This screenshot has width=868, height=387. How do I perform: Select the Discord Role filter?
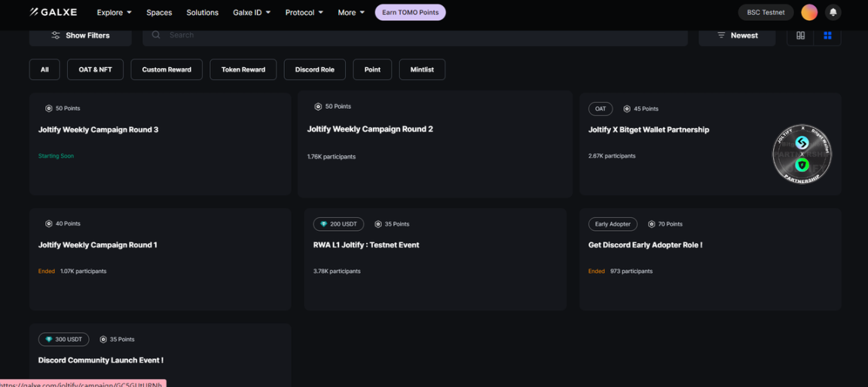[315, 69]
